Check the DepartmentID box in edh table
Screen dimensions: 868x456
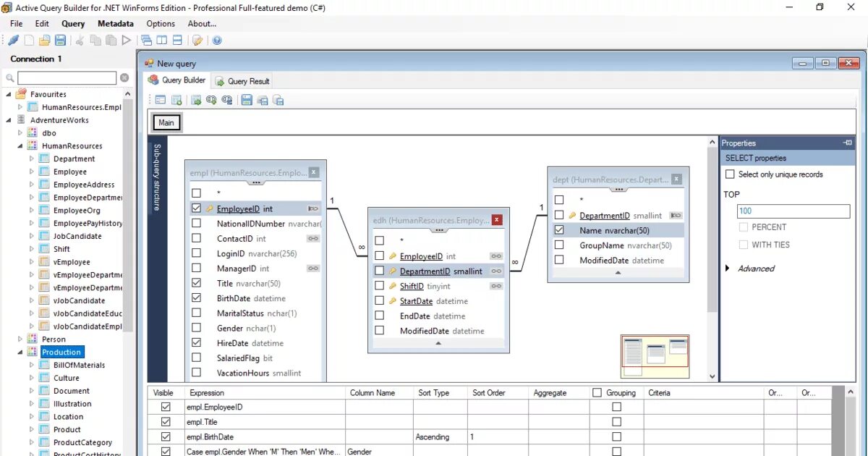pyautogui.click(x=379, y=271)
